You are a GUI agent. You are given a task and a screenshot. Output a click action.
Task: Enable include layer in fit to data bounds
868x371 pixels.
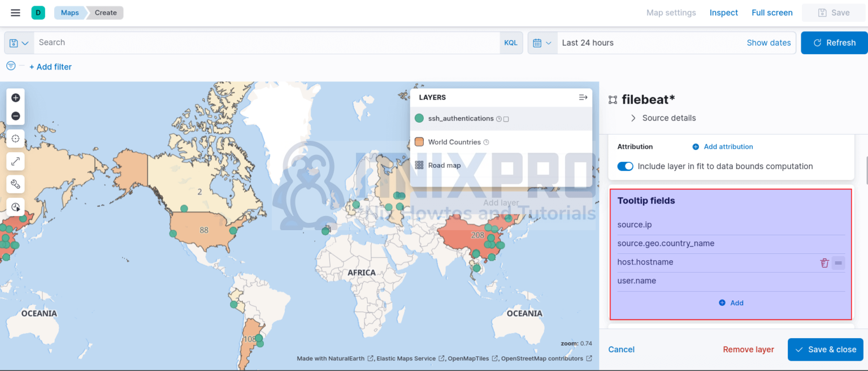(625, 166)
